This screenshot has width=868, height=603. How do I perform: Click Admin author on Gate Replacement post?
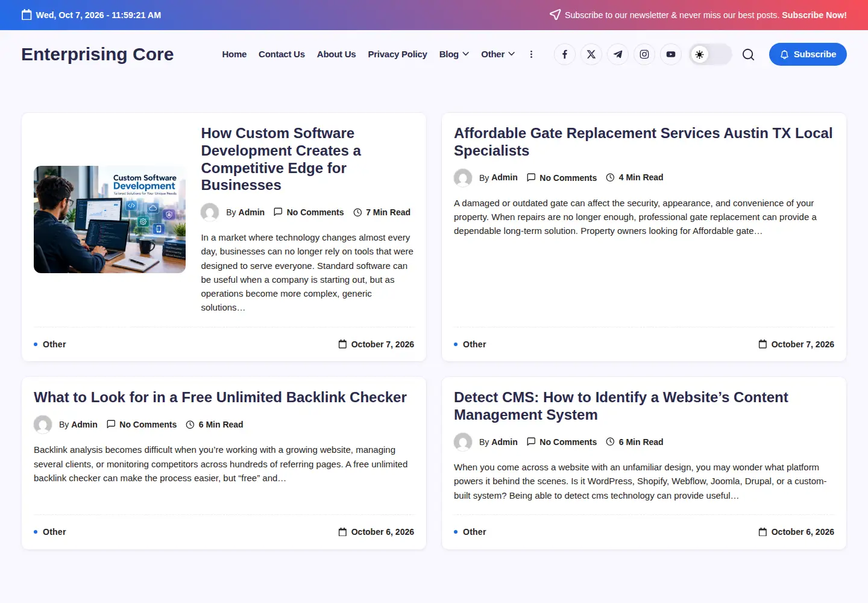505,177
